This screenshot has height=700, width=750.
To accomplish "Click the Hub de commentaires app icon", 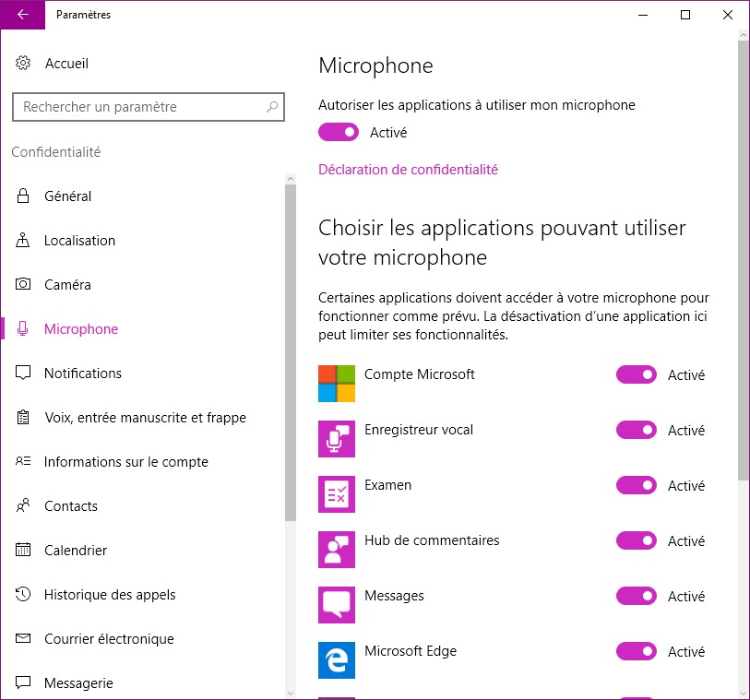I will click(337, 550).
